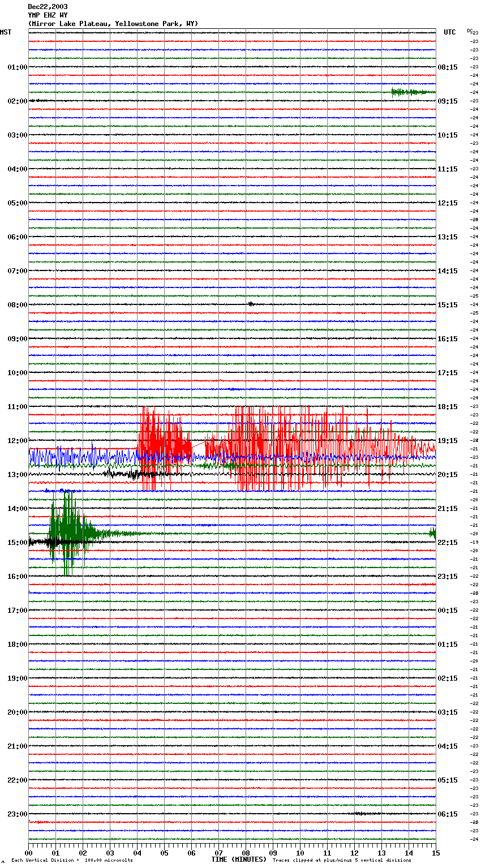
Task: Click the small green event near 01:45 MST
Action: (x=413, y=92)
